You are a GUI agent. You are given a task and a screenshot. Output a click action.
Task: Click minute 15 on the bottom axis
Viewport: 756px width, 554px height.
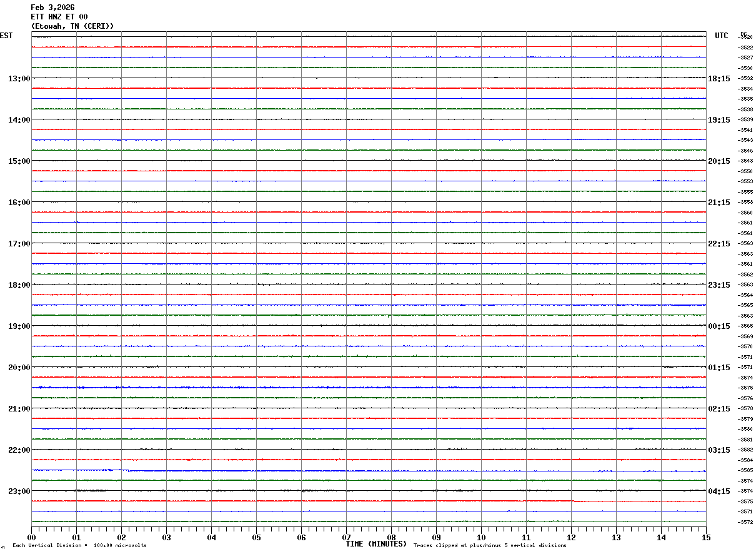tap(706, 537)
